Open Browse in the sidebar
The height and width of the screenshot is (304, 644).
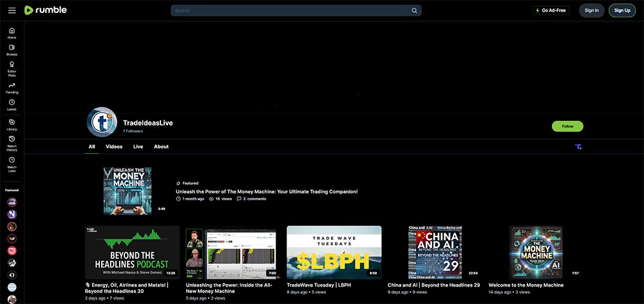(12, 50)
